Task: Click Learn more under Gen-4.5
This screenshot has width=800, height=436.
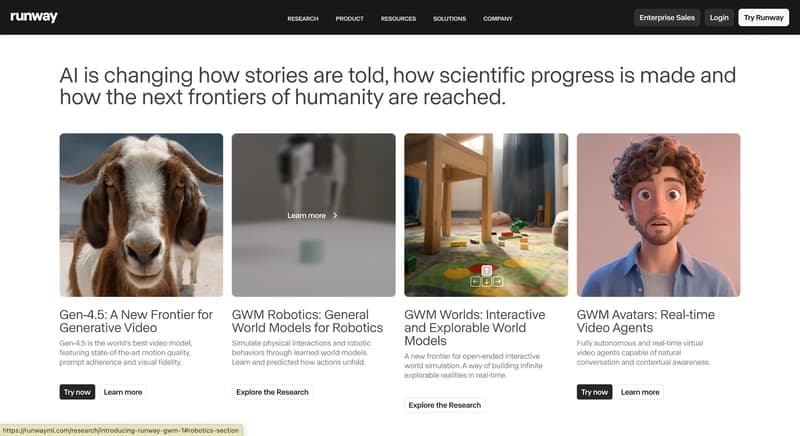Action: click(x=123, y=392)
